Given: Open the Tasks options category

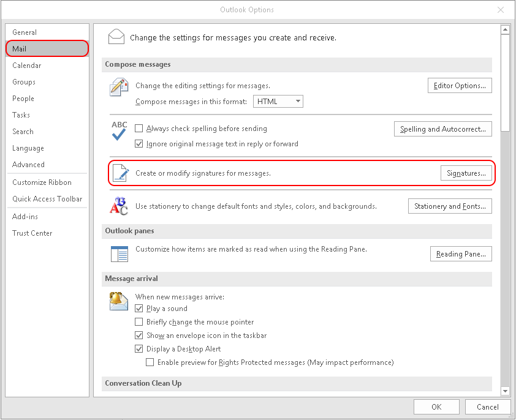Looking at the screenshot, I should tap(47, 114).
